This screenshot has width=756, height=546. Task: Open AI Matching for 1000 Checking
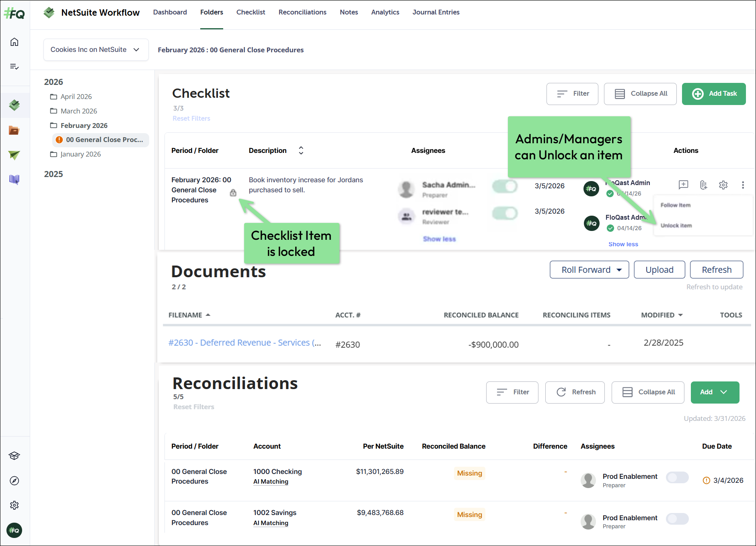click(x=271, y=482)
